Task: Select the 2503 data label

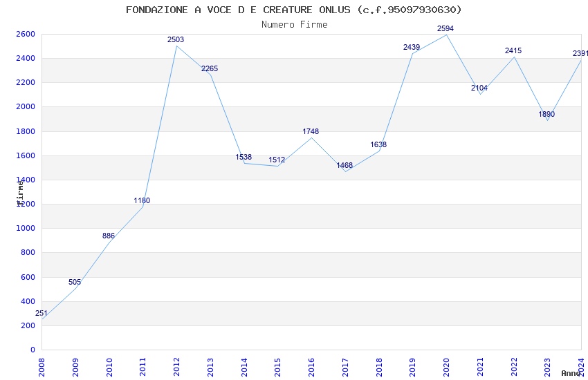Action: click(176, 39)
